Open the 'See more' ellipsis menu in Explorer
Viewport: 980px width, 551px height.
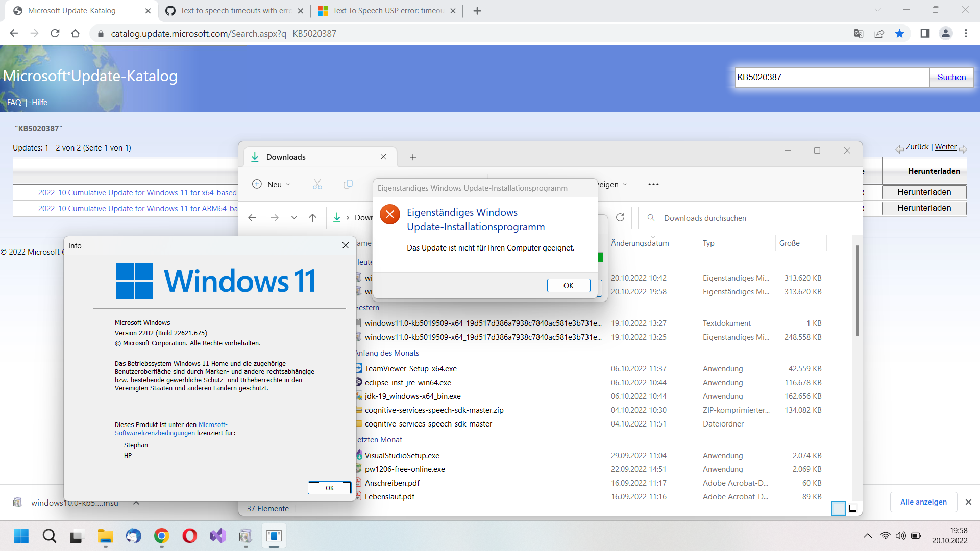pyautogui.click(x=653, y=184)
